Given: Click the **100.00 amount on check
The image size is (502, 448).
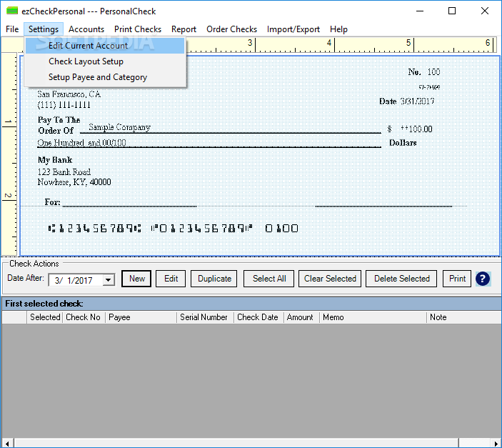Looking at the screenshot, I should coord(416,129).
